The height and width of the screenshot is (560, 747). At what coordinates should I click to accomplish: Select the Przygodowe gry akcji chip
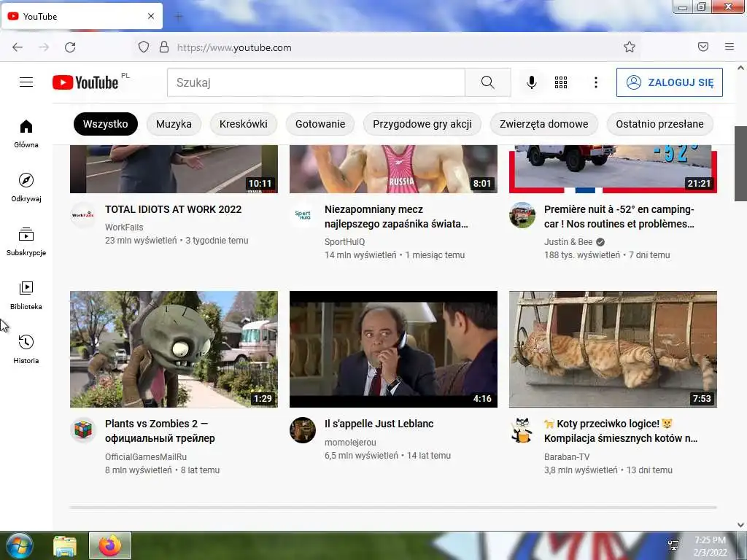pos(422,124)
